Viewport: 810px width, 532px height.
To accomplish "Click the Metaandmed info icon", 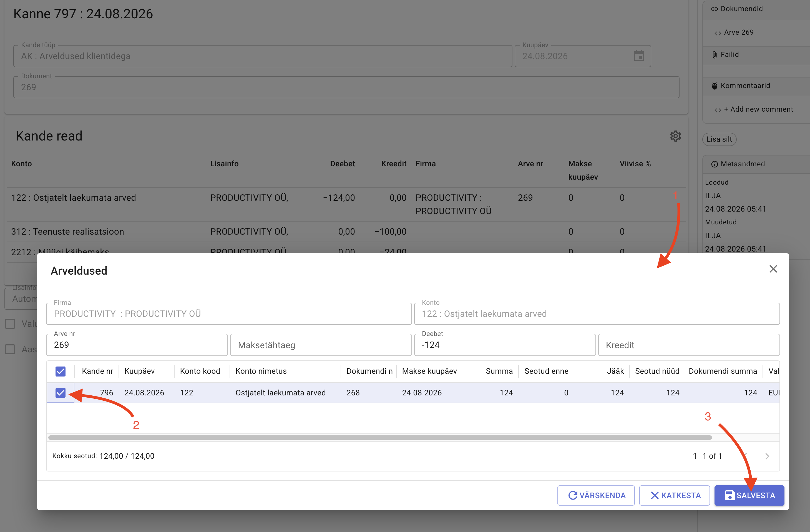I will [714, 164].
